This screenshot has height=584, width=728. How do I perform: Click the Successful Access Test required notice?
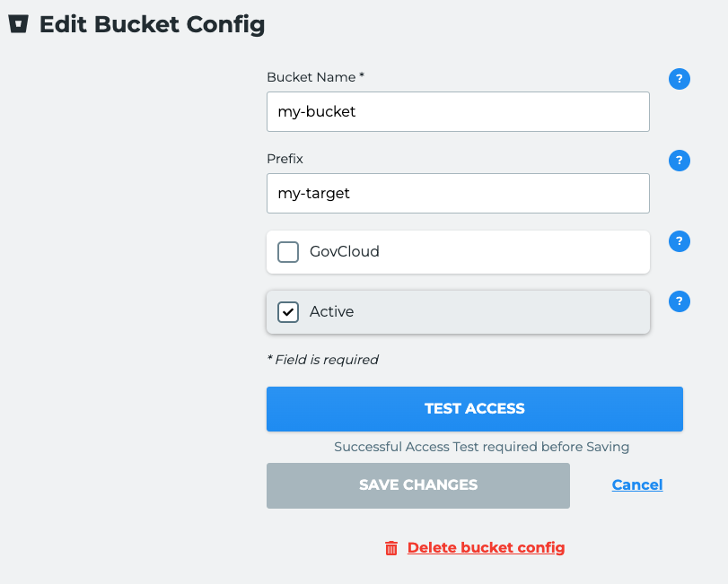[x=481, y=447]
